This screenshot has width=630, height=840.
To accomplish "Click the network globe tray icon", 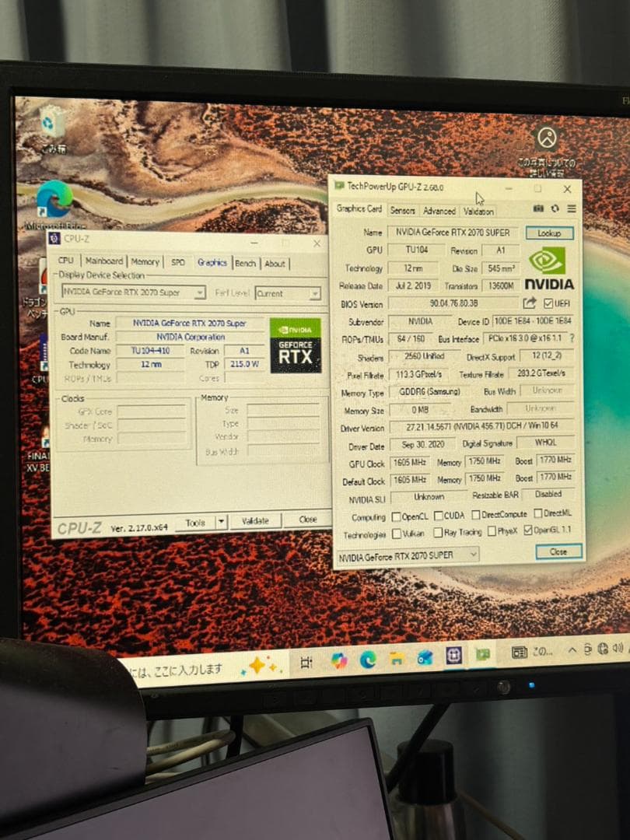I will (603, 649).
